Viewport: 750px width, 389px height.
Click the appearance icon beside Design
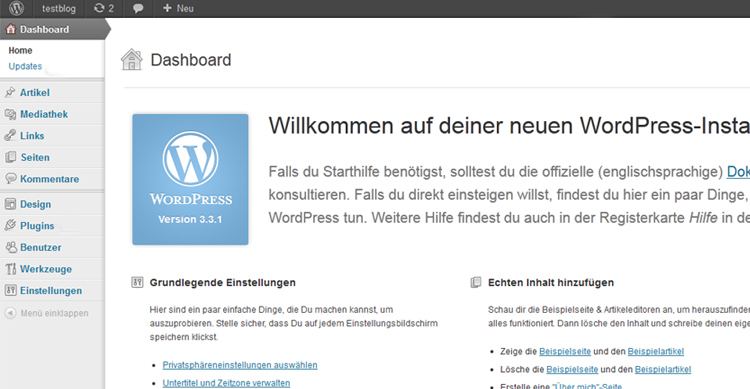coord(10,204)
